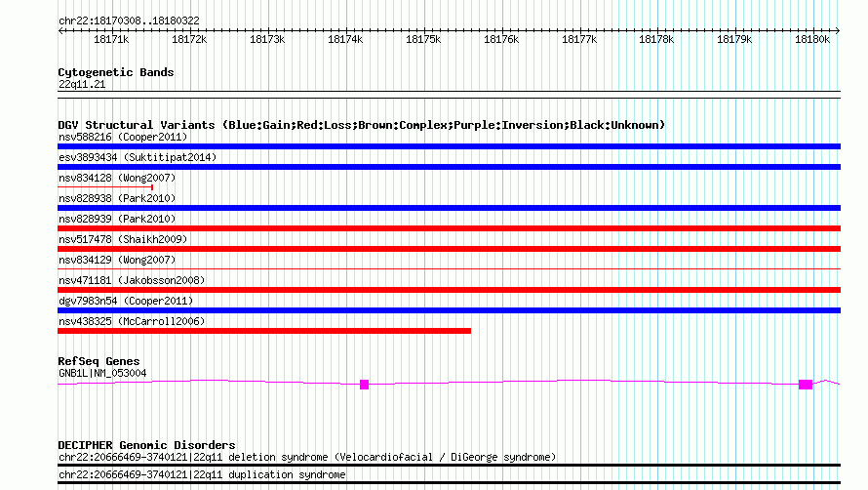Click the 18179k ruler tick label
The height and width of the screenshot is (490, 868).
[734, 39]
